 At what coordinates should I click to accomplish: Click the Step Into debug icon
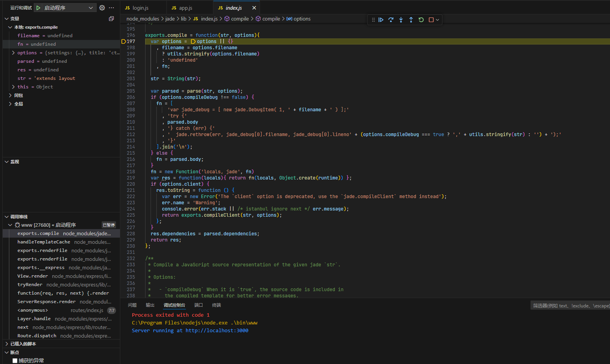pyautogui.click(x=401, y=20)
